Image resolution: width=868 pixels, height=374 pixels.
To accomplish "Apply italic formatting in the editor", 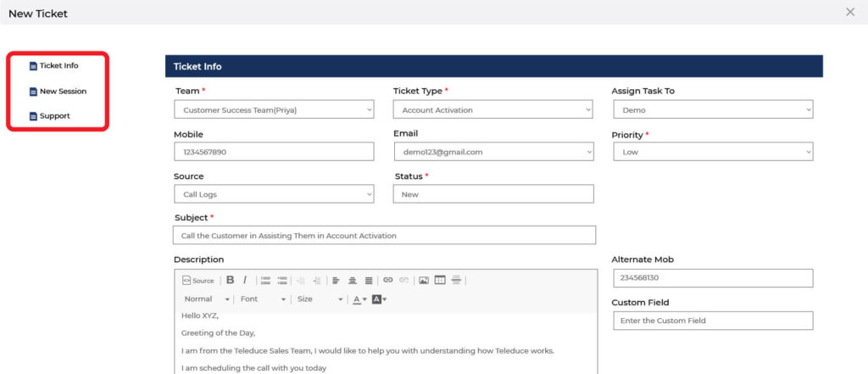I will pos(244,280).
